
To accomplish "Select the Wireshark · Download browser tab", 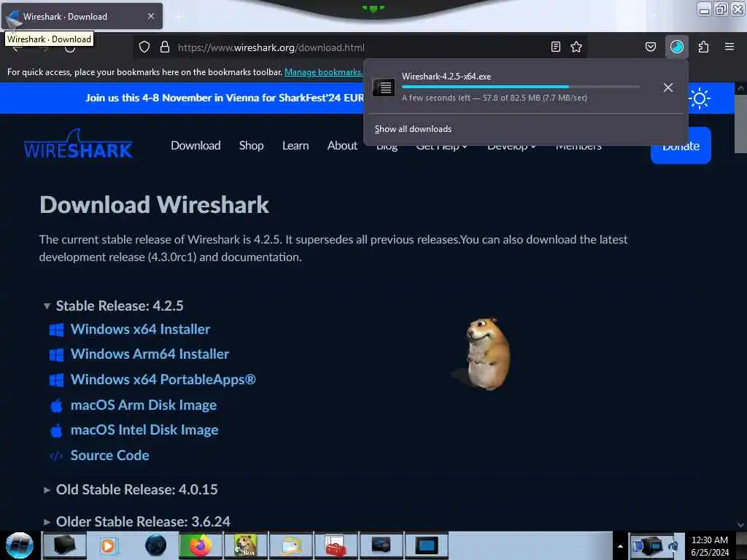I will pyautogui.click(x=82, y=16).
